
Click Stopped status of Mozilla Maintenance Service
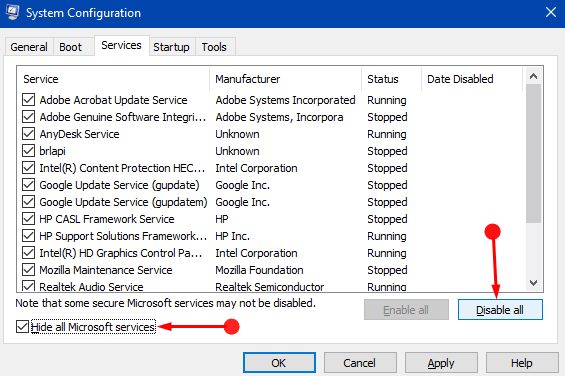[x=387, y=270]
